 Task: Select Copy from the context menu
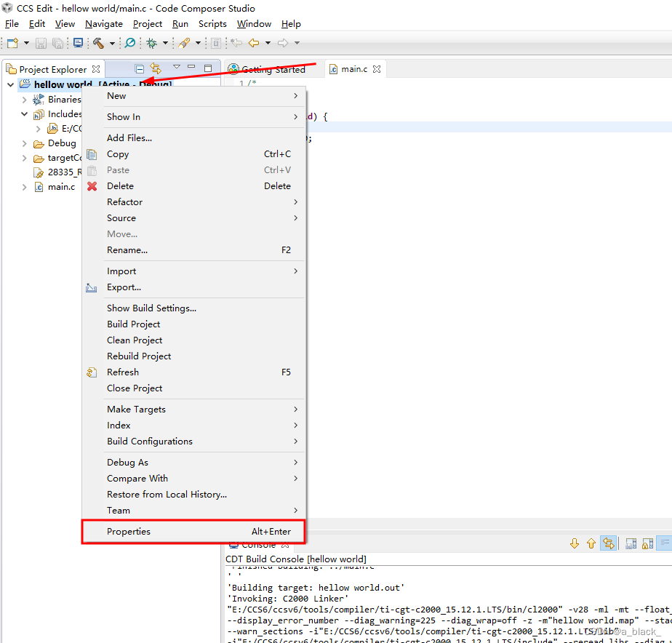[x=193, y=154]
